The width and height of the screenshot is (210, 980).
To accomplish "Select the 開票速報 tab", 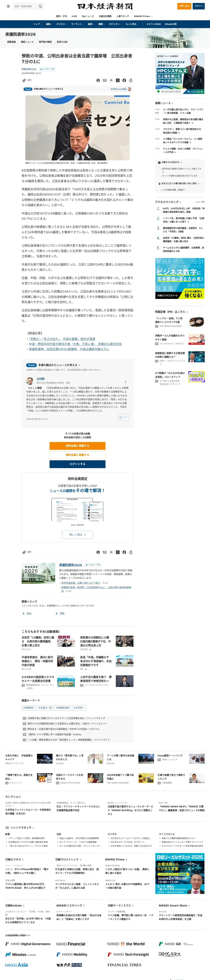I will point(11,42).
